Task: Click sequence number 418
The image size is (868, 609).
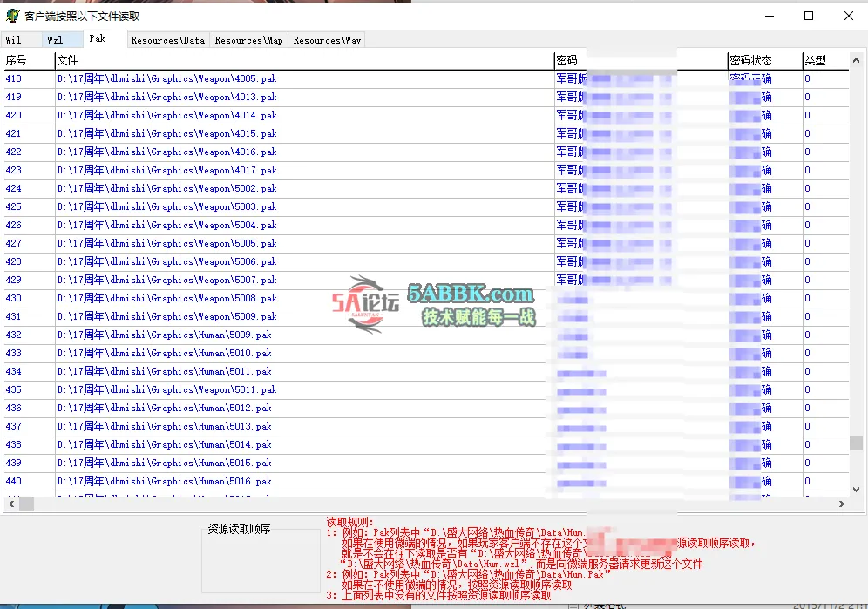Action: pyautogui.click(x=14, y=78)
